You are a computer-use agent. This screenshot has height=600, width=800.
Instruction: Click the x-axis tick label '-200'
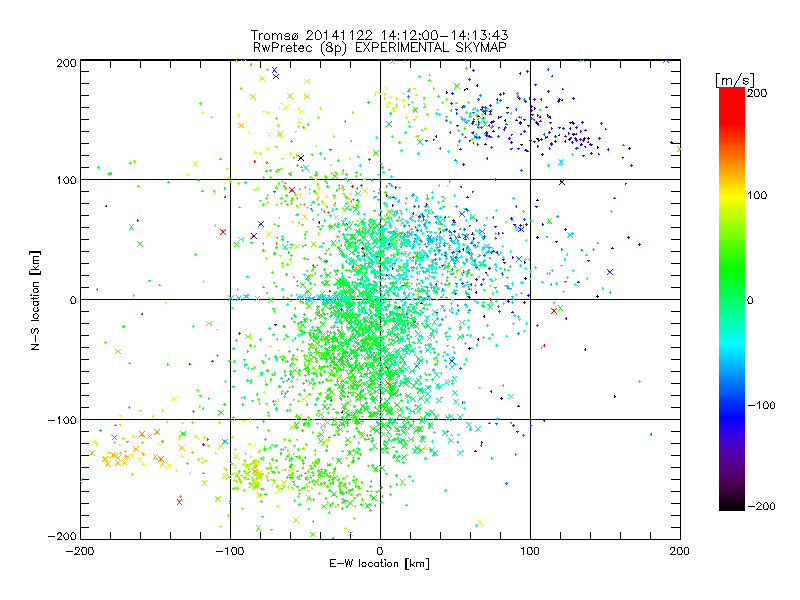coord(80,551)
